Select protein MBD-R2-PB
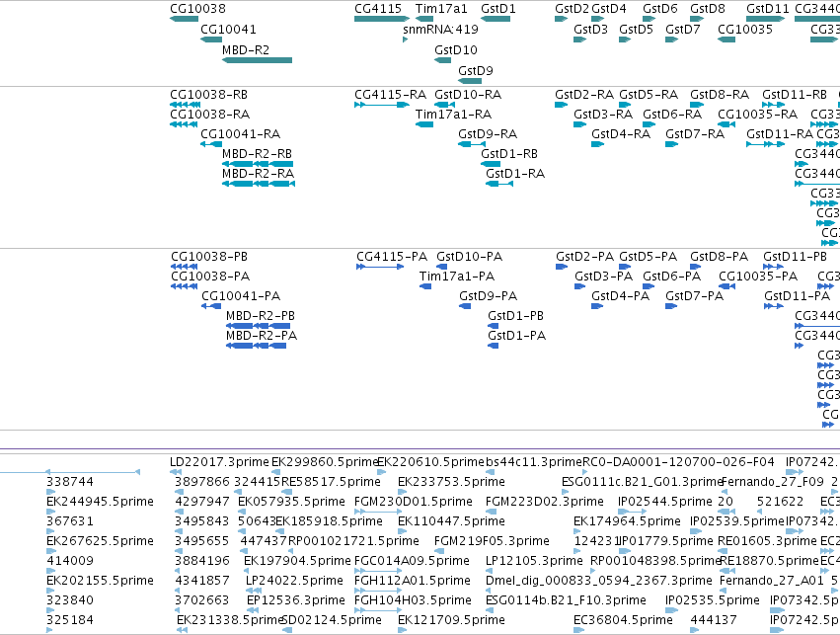The height and width of the screenshot is (635, 840). coord(259,326)
